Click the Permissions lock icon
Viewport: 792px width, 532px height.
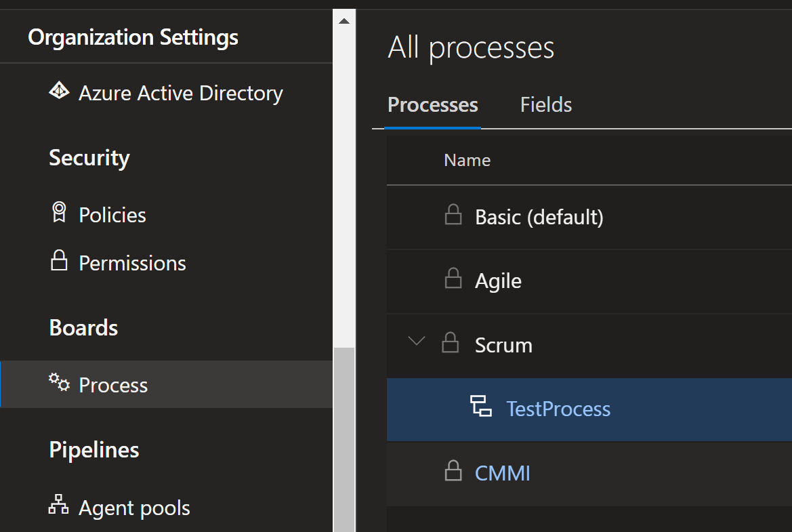[x=60, y=261]
